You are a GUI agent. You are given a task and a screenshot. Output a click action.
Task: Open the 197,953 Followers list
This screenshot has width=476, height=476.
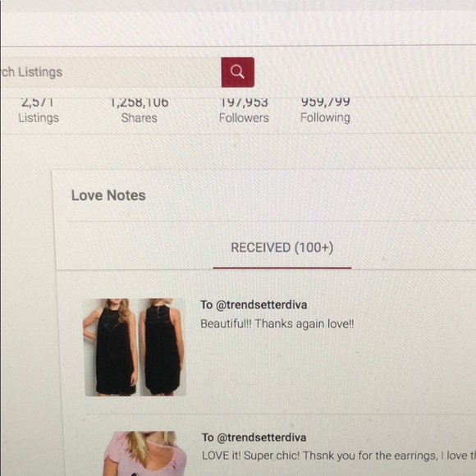click(x=244, y=110)
